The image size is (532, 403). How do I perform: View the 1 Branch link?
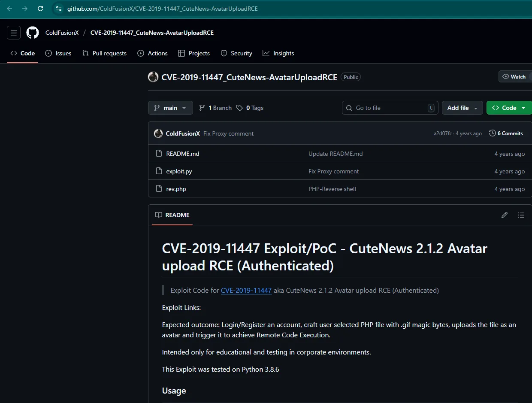coord(215,108)
